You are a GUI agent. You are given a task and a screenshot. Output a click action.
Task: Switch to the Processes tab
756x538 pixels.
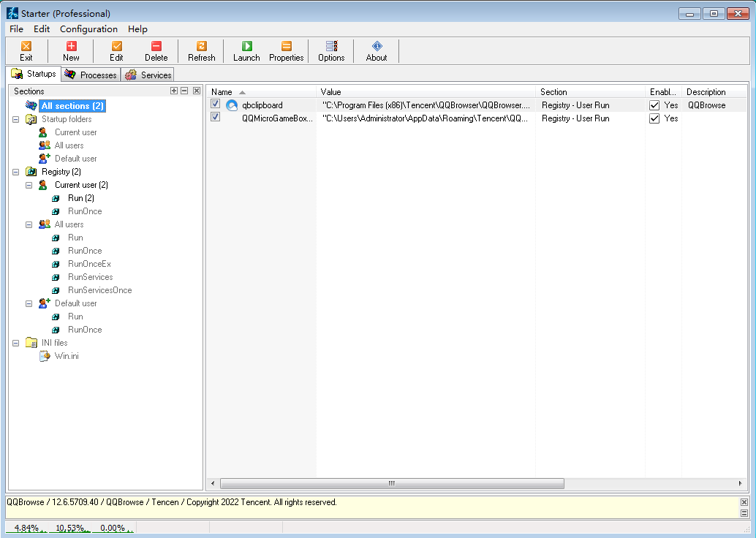(x=91, y=75)
